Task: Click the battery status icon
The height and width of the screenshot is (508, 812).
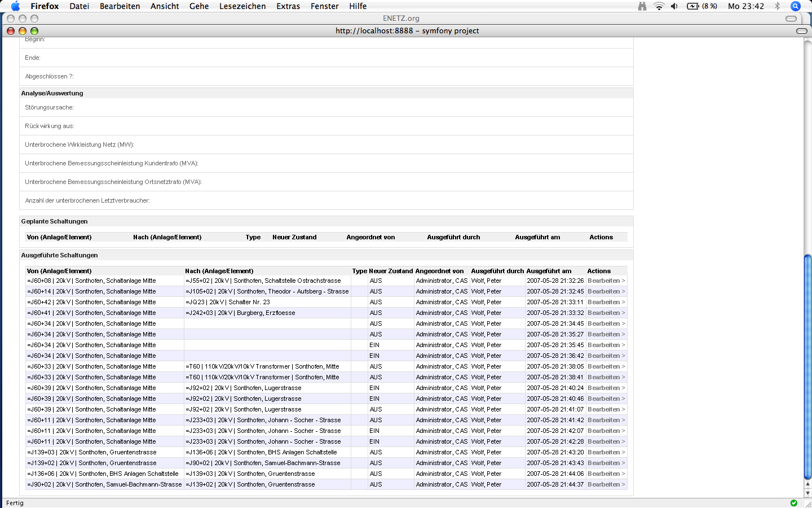Action: click(x=693, y=6)
